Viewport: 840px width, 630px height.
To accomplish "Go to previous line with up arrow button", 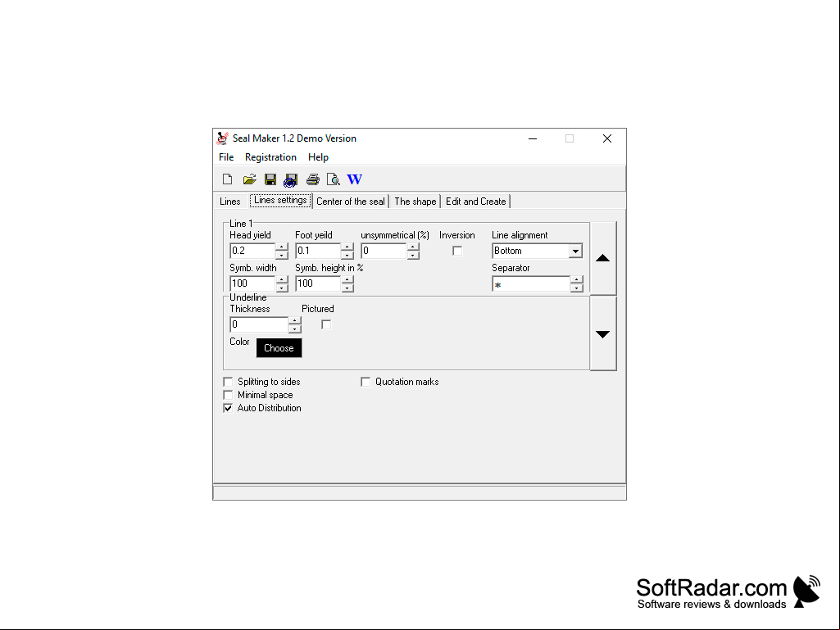I will (x=602, y=258).
